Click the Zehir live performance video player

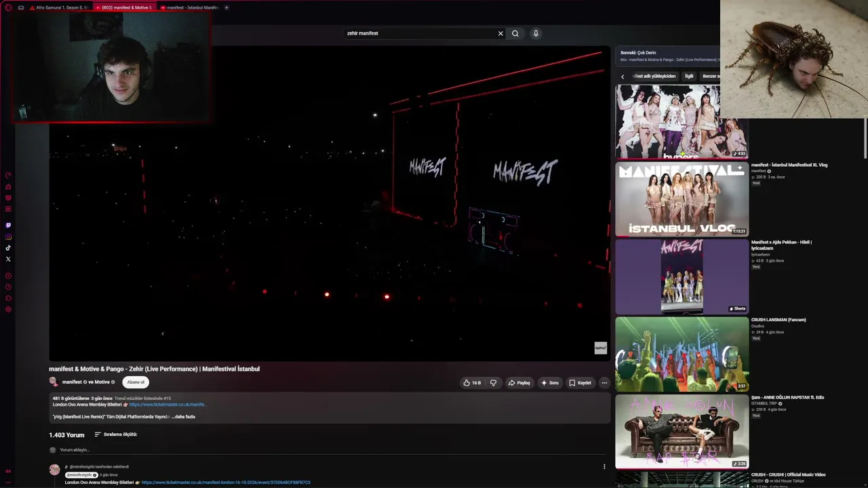(x=330, y=203)
